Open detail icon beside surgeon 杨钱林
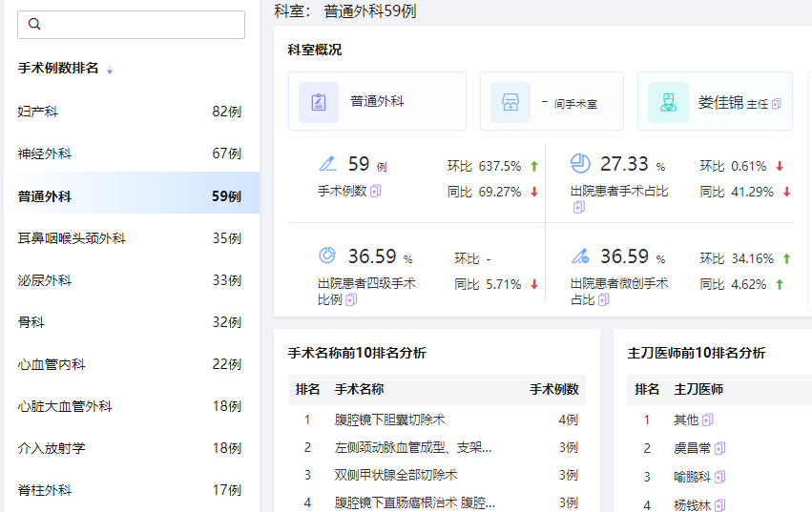 pyautogui.click(x=719, y=504)
